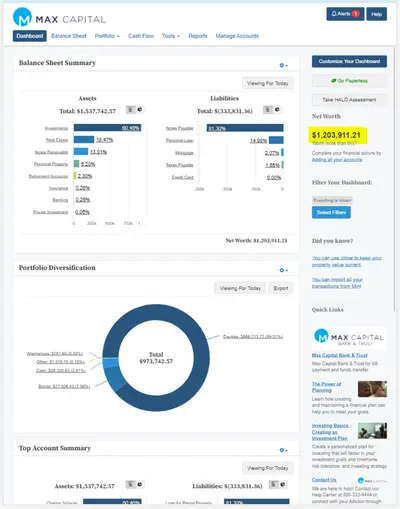400x509 pixels.
Task: Open Portfolio Diversification gear settings
Action: click(x=283, y=270)
